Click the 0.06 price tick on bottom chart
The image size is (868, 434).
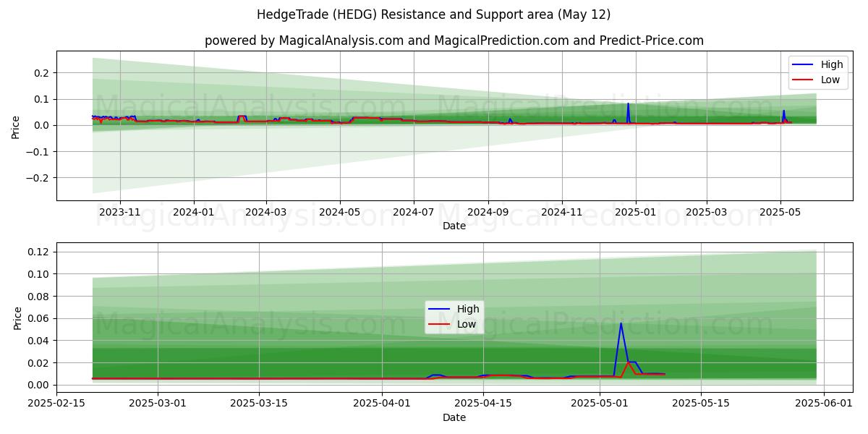coord(39,319)
